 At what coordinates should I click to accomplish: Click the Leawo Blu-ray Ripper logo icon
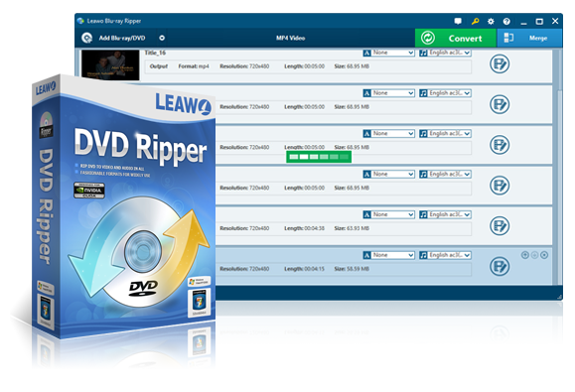pyautogui.click(x=80, y=21)
